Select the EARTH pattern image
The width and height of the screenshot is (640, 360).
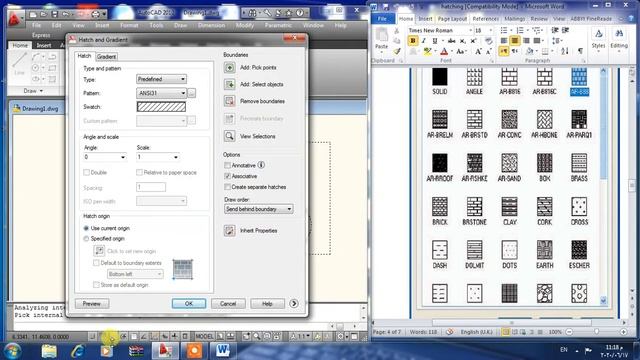(x=544, y=250)
